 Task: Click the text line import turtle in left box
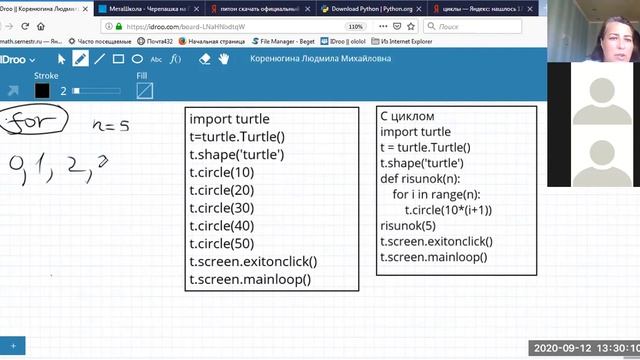(229, 119)
